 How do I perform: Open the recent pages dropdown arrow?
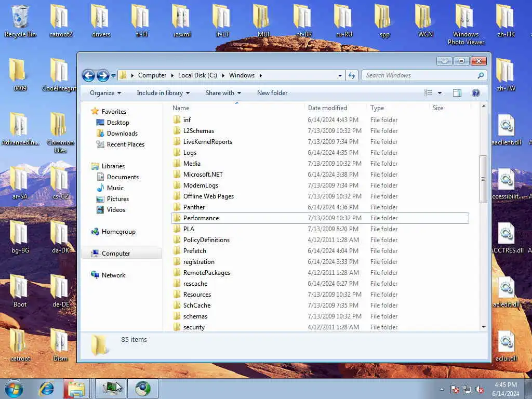tap(113, 76)
